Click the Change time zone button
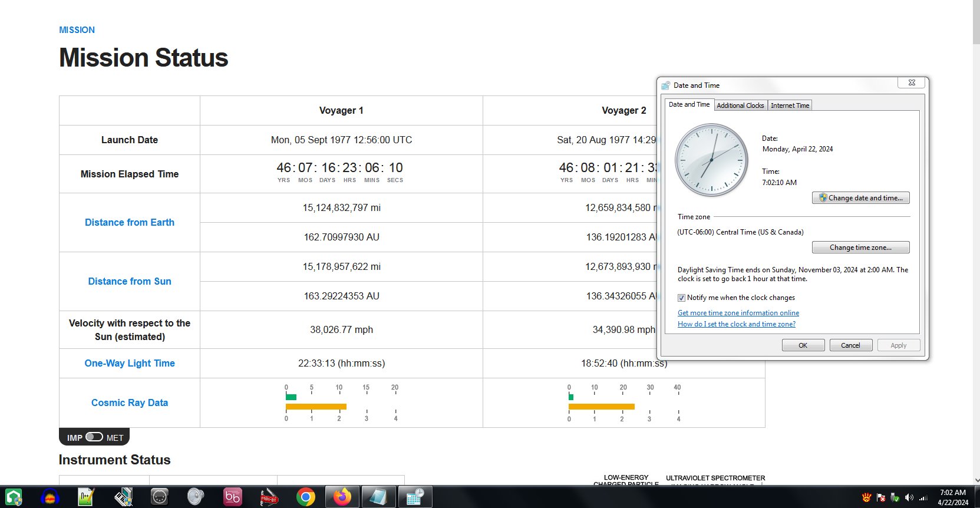Viewport: 980px width, 508px height. pyautogui.click(x=860, y=248)
